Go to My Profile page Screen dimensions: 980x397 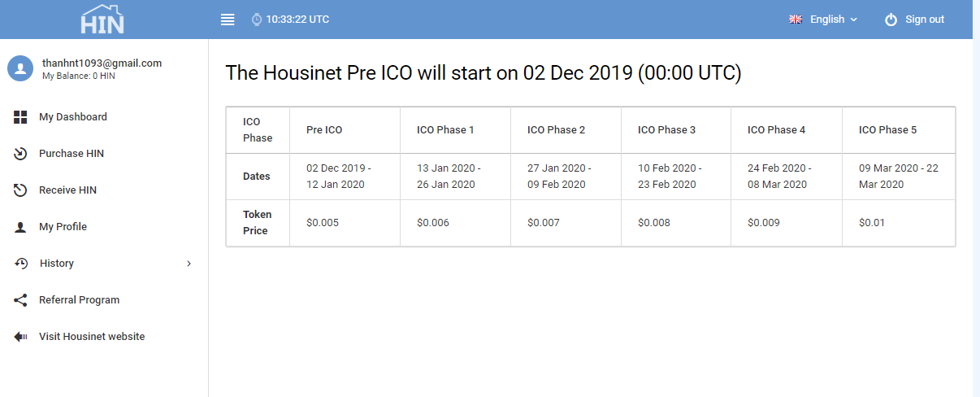(x=63, y=227)
